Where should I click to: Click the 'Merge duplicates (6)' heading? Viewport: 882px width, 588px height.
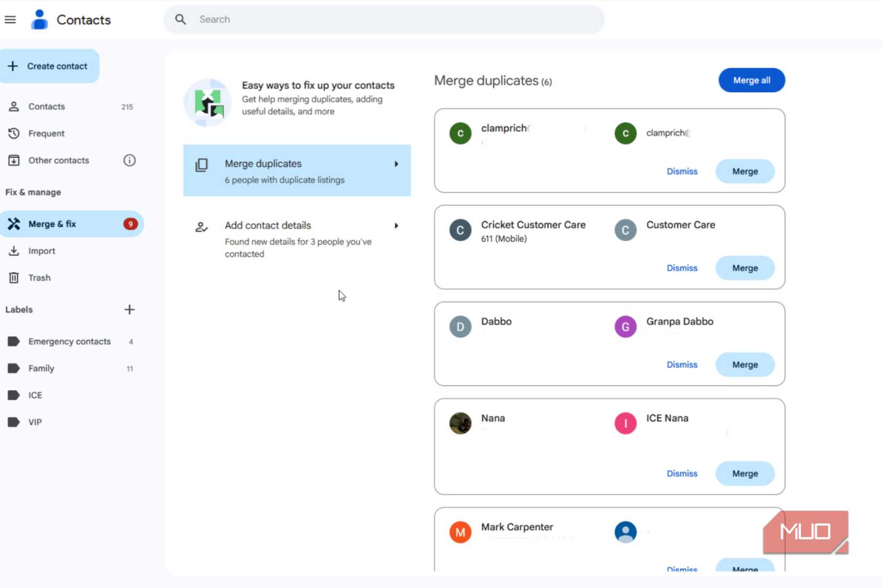tap(493, 81)
